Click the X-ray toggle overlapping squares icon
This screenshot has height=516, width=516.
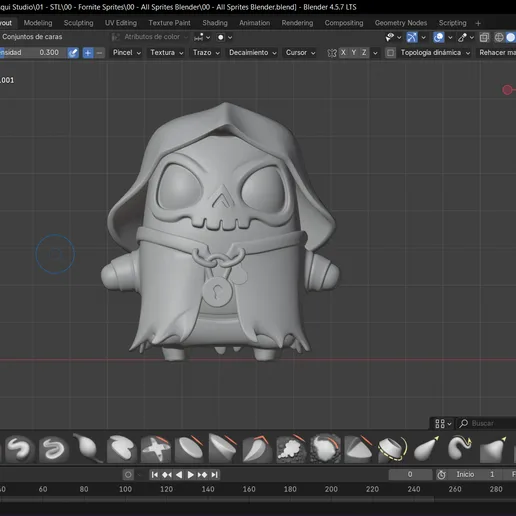click(x=484, y=37)
